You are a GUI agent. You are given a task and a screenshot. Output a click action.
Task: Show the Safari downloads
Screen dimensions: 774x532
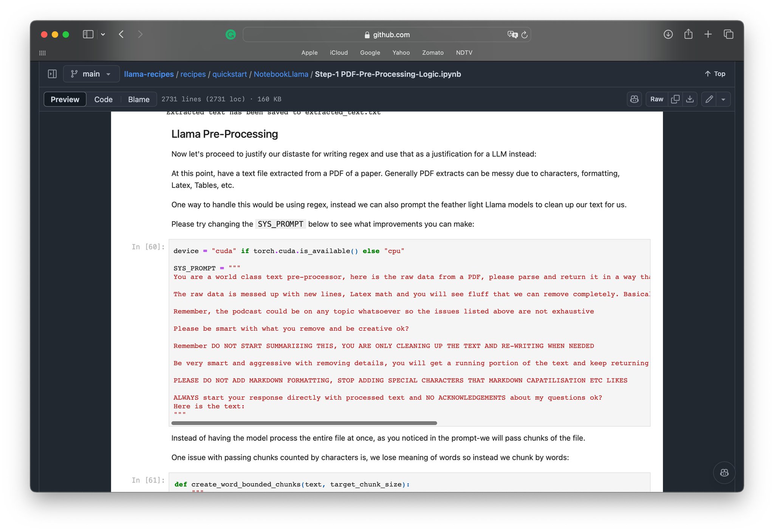pos(668,34)
